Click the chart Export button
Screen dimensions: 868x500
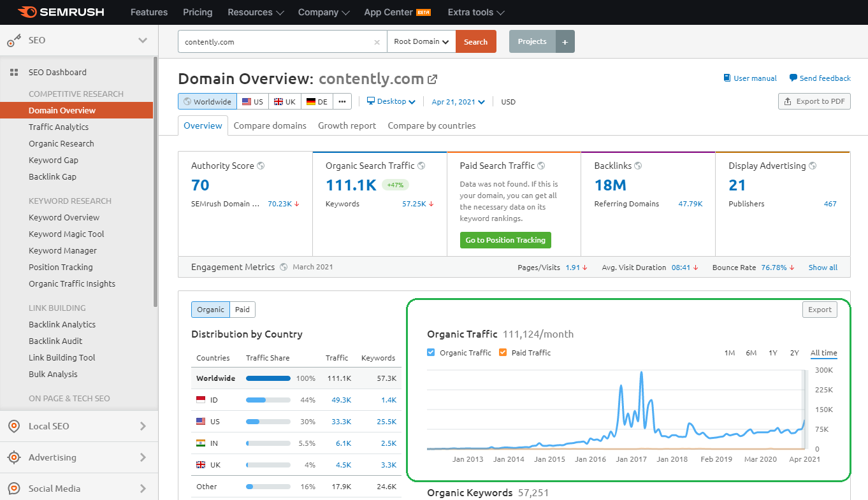pos(820,310)
